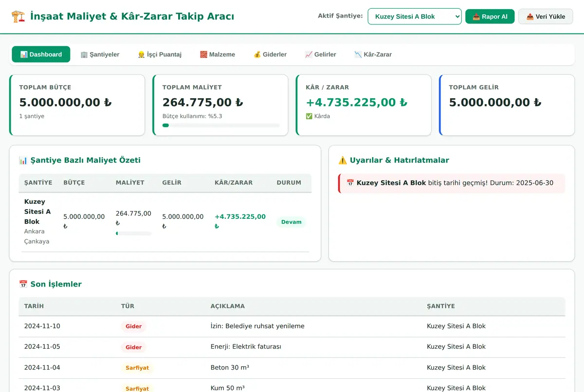The width and height of the screenshot is (584, 392).
Task: Click the calendar icon in the Kuzey Sitesi alert
Action: pos(350,183)
